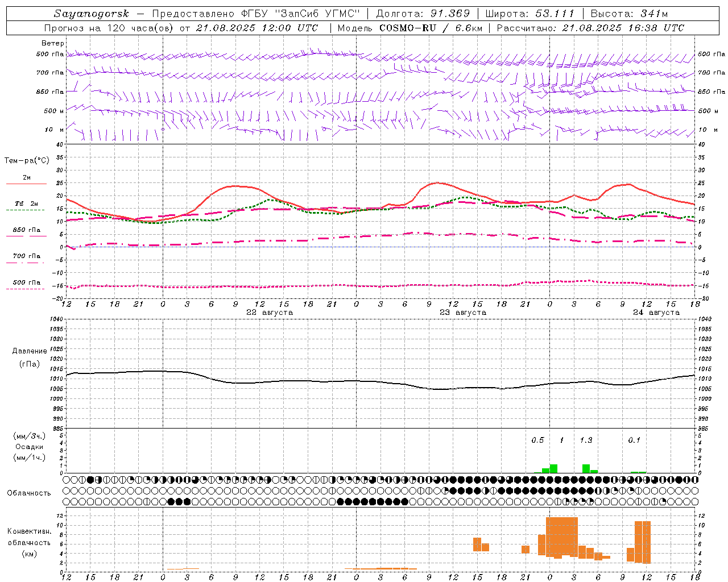Click the 'Осадки' precipitation label
The width and height of the screenshot is (728, 582).
pyautogui.click(x=30, y=447)
